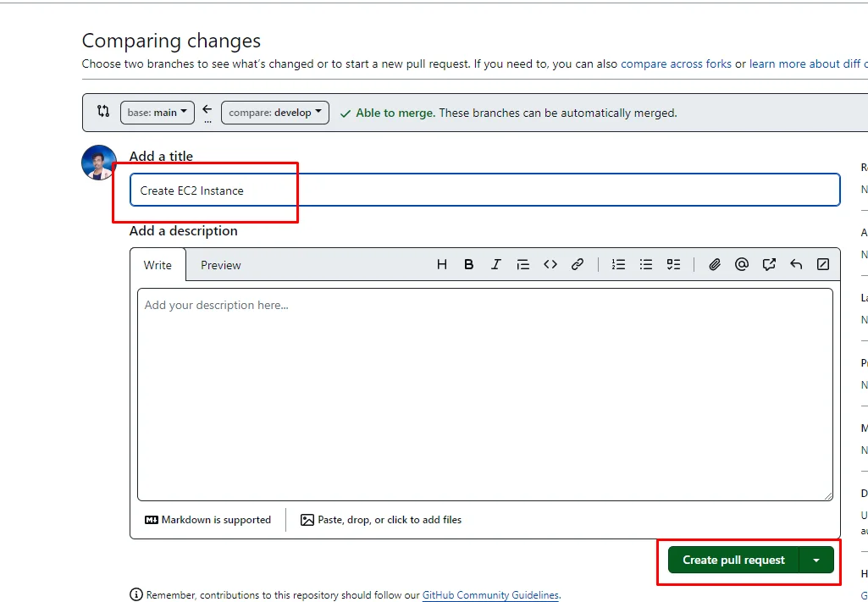Switch to the Preview tab
Viewport: 868px width, 602px height.
point(220,265)
